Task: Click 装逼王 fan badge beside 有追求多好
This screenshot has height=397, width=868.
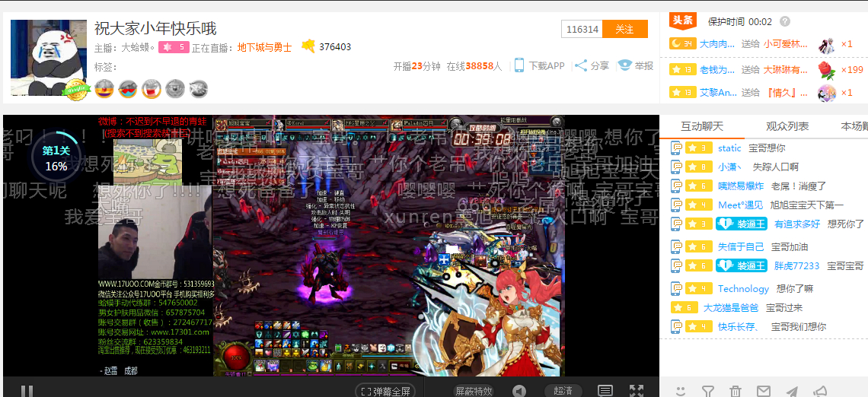Action: (742, 224)
